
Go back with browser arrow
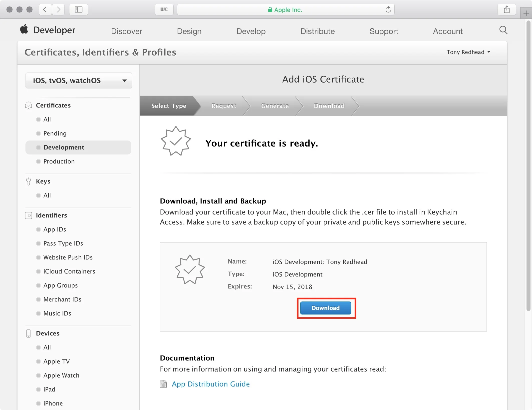click(45, 10)
